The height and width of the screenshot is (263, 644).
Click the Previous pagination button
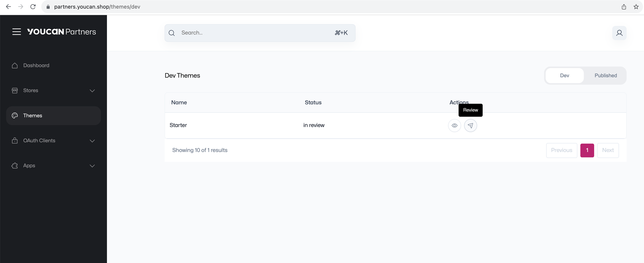pos(562,150)
